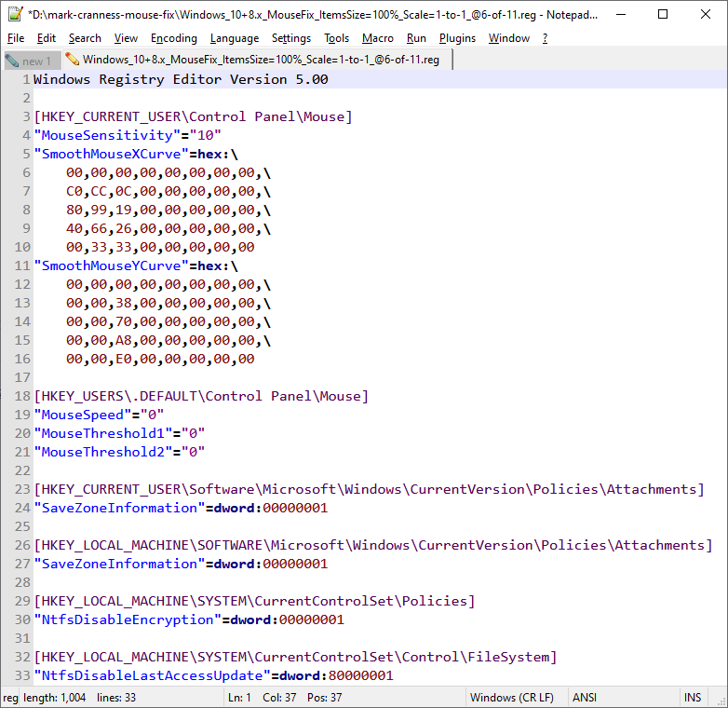This screenshot has height=708, width=728.
Task: Open the Window menu
Action: pyautogui.click(x=509, y=38)
